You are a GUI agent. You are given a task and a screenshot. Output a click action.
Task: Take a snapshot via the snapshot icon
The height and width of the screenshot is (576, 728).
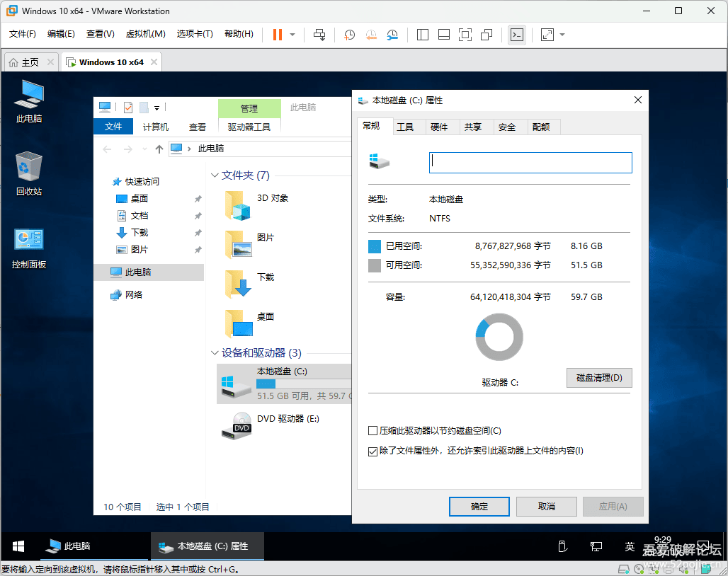[349, 35]
